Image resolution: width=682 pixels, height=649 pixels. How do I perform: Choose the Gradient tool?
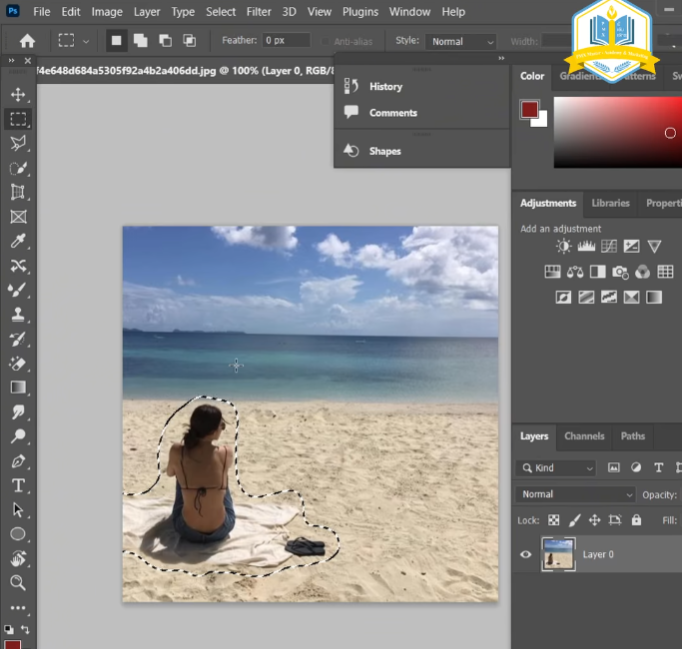coord(18,387)
